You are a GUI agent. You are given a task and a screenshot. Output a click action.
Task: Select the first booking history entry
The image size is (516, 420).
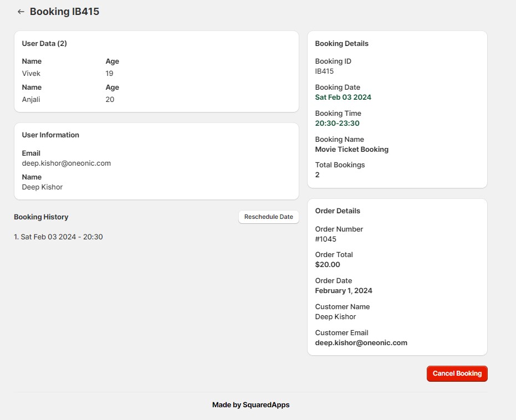click(x=58, y=237)
